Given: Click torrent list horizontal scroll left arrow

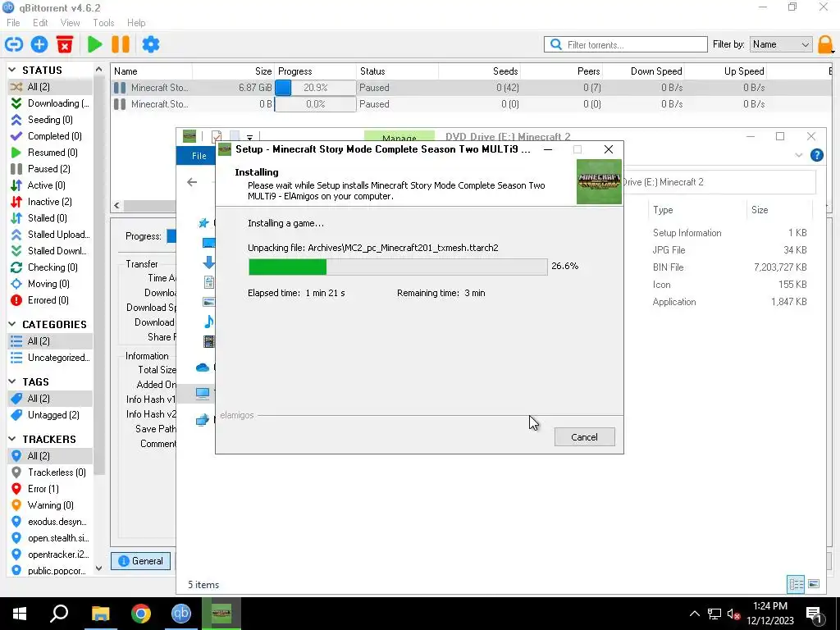Looking at the screenshot, I should [116, 206].
